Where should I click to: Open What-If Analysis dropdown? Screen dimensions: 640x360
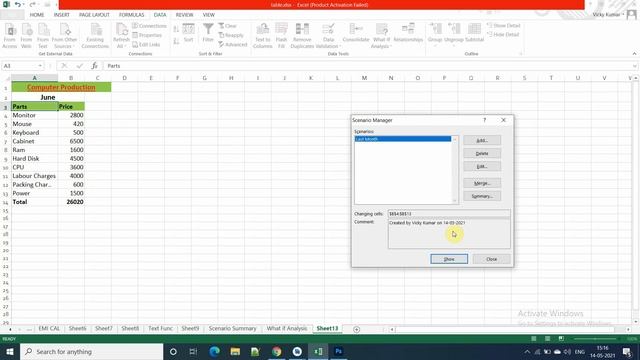(x=381, y=36)
